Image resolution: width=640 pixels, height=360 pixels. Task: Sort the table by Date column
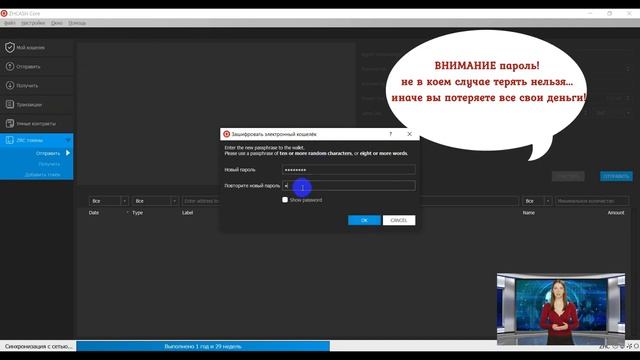[94, 213]
